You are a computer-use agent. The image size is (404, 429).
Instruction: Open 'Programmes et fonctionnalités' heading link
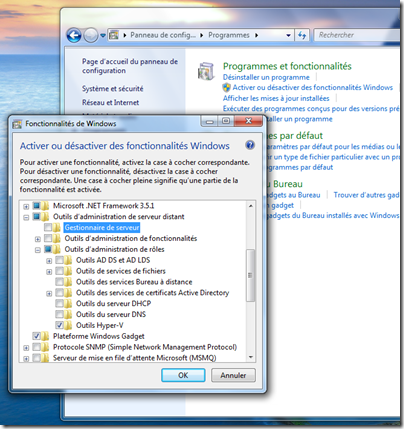pyautogui.click(x=287, y=66)
